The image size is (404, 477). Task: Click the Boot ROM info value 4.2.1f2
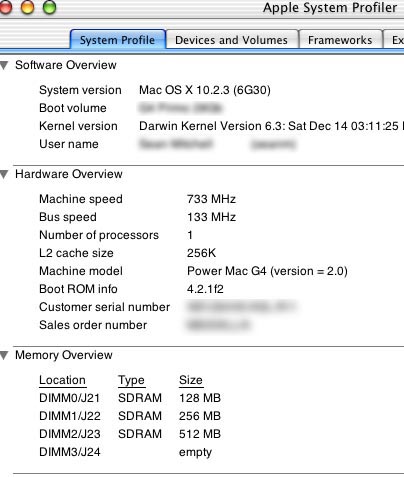click(x=205, y=289)
